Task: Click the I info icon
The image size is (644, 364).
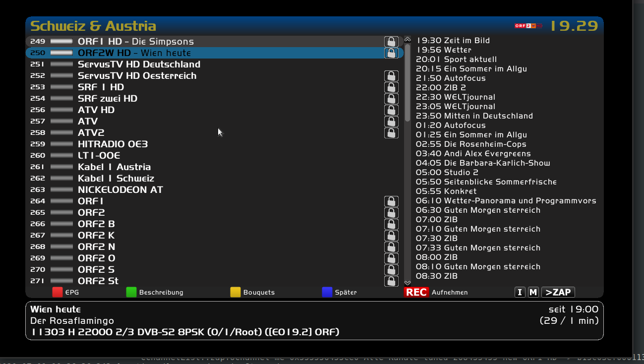Action: click(520, 292)
